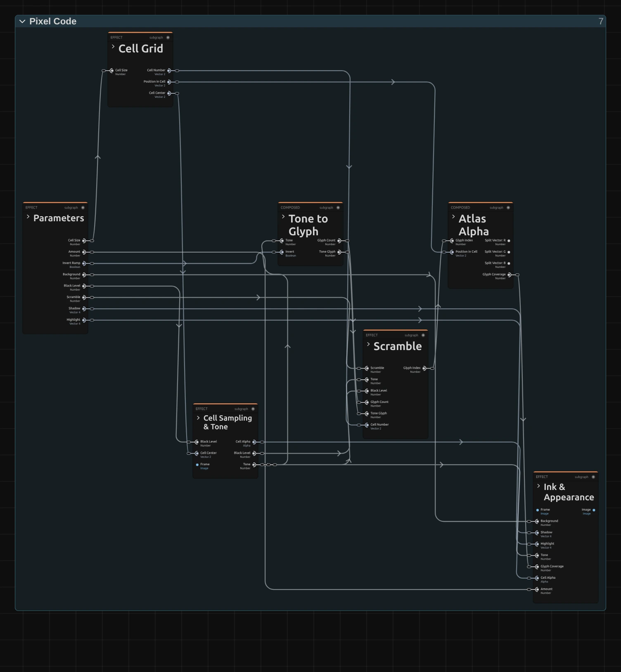Click Scramble's Glyph Index output port

pyautogui.click(x=424, y=368)
